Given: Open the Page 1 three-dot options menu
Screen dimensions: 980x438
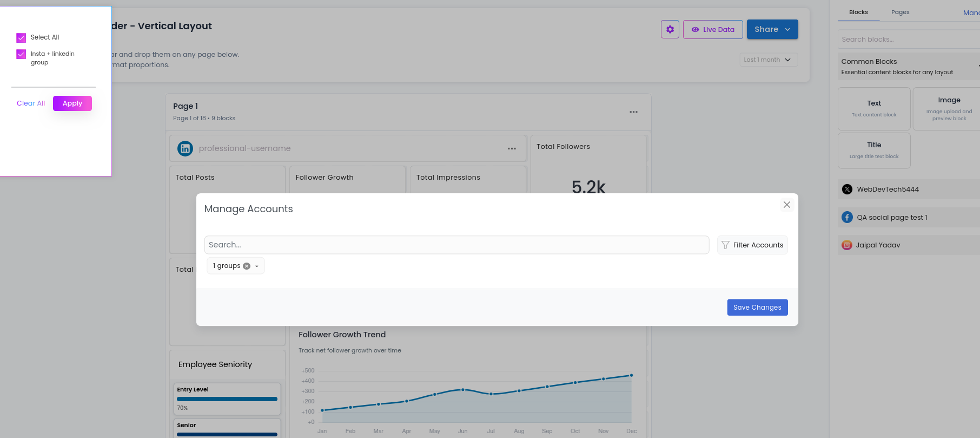Looking at the screenshot, I should [633, 112].
